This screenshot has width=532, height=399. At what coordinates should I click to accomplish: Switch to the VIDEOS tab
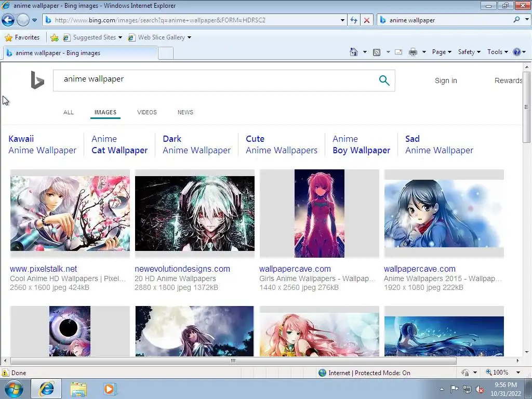(147, 112)
